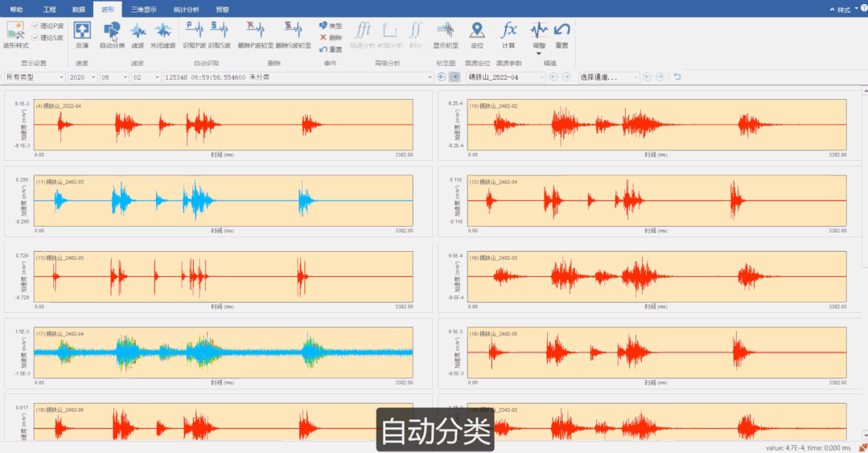Next channel arrow beside 选择通道
The width and height of the screenshot is (868, 453).
tap(660, 77)
